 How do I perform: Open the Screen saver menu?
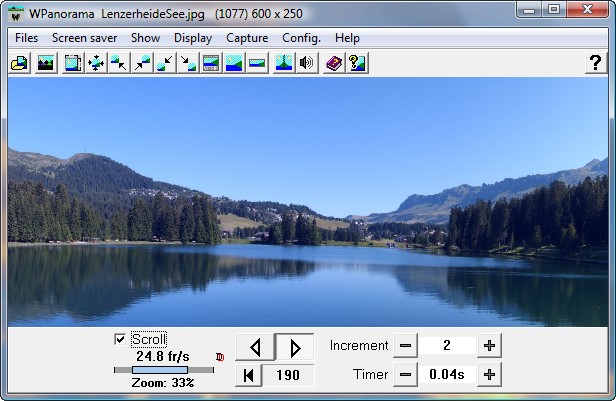pyautogui.click(x=85, y=38)
